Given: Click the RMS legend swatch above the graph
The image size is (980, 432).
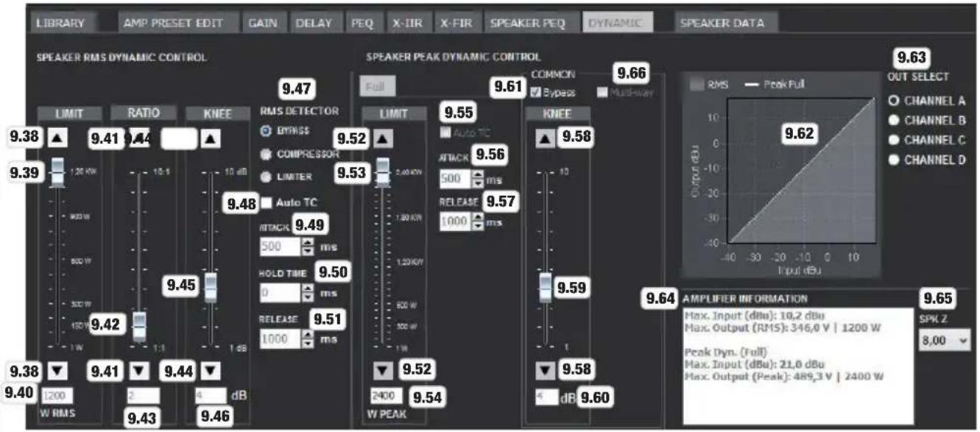Looking at the screenshot, I should (x=697, y=83).
